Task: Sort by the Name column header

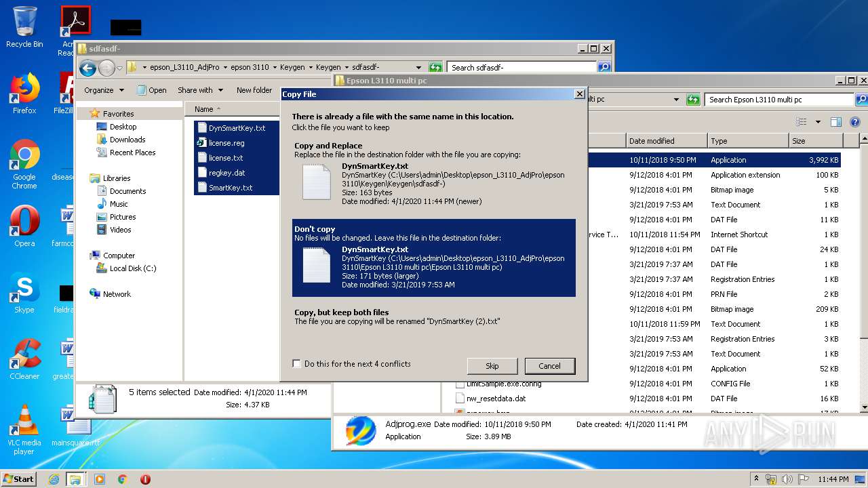Action: (233, 109)
